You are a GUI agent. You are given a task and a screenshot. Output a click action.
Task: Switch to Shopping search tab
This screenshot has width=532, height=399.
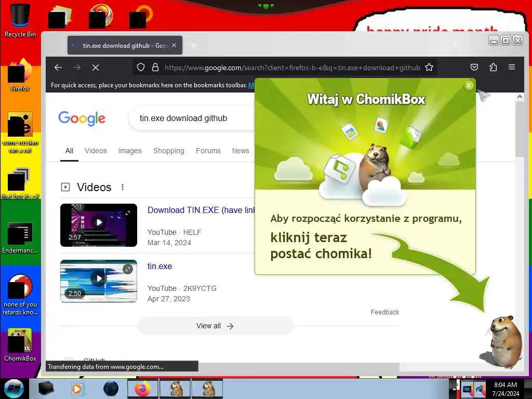coord(169,151)
